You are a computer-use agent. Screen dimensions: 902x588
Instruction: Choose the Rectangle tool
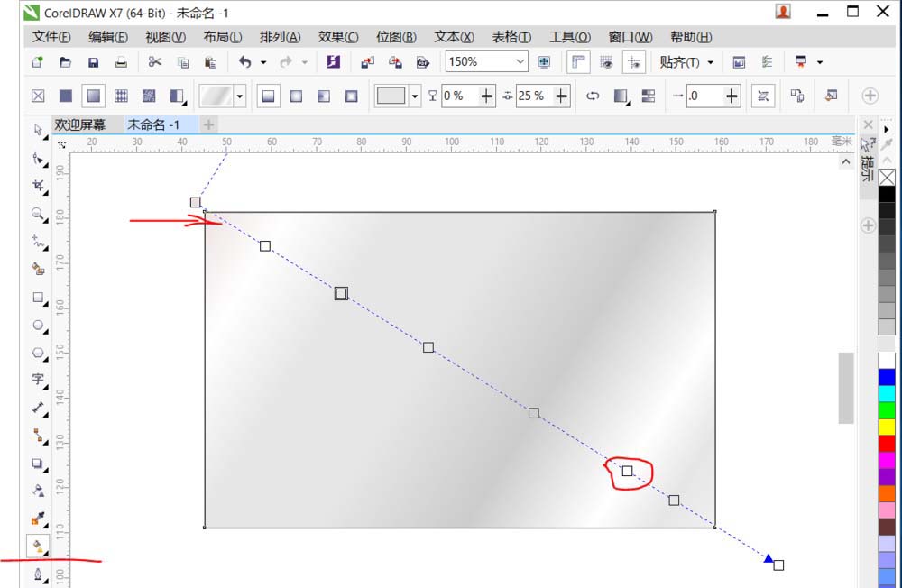tap(38, 298)
